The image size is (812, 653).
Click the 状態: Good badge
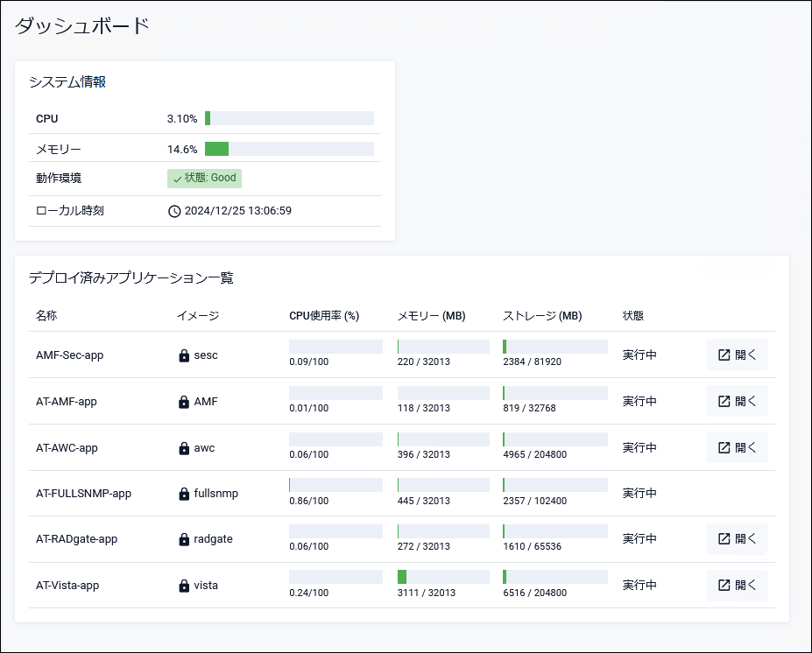[205, 178]
